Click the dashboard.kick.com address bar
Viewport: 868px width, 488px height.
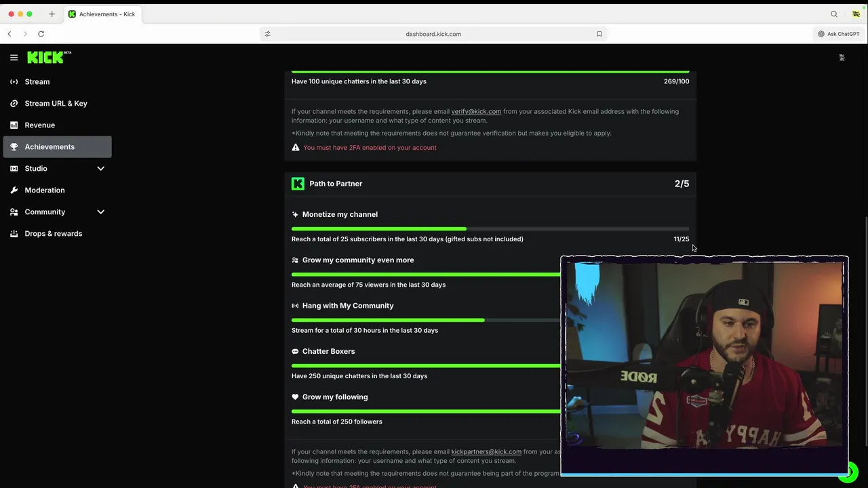coord(433,34)
